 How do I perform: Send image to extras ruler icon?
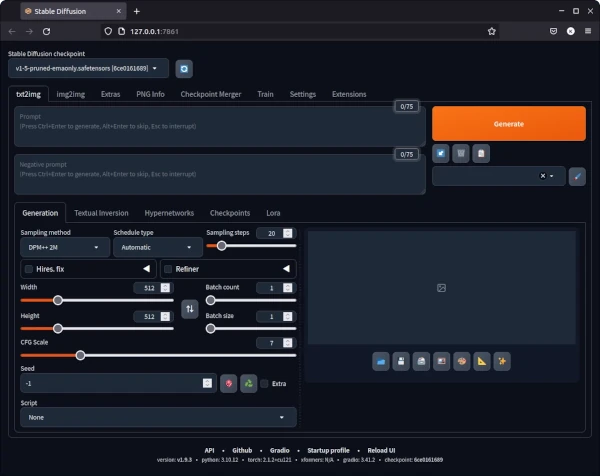click(x=482, y=361)
